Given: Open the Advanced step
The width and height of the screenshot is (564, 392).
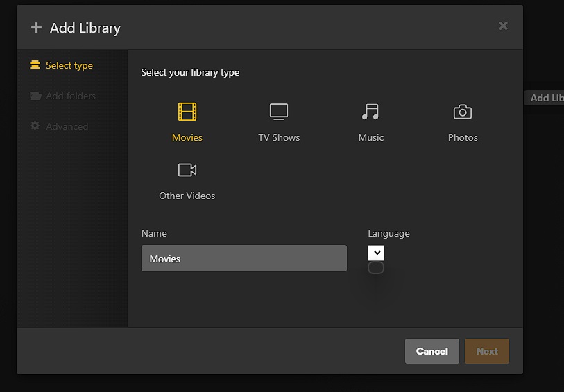Looking at the screenshot, I should [60, 126].
